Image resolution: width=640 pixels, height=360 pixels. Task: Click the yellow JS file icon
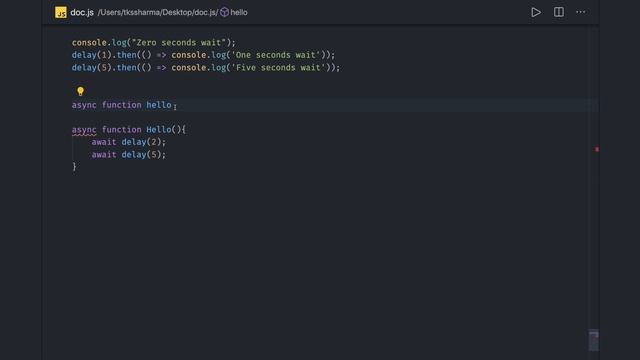[61, 12]
